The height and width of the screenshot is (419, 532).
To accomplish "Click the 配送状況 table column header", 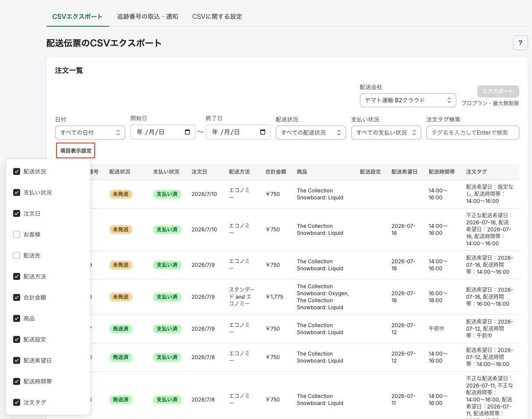I will point(120,172).
